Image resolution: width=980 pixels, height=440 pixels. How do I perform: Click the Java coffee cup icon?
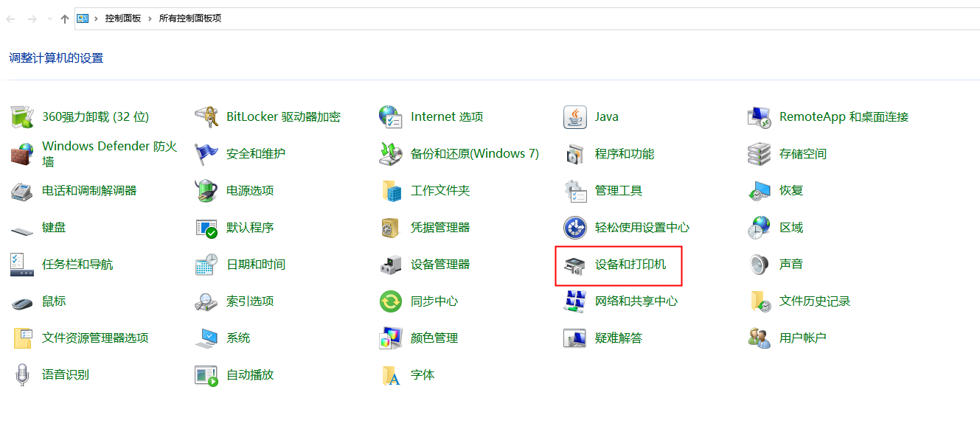point(574,117)
